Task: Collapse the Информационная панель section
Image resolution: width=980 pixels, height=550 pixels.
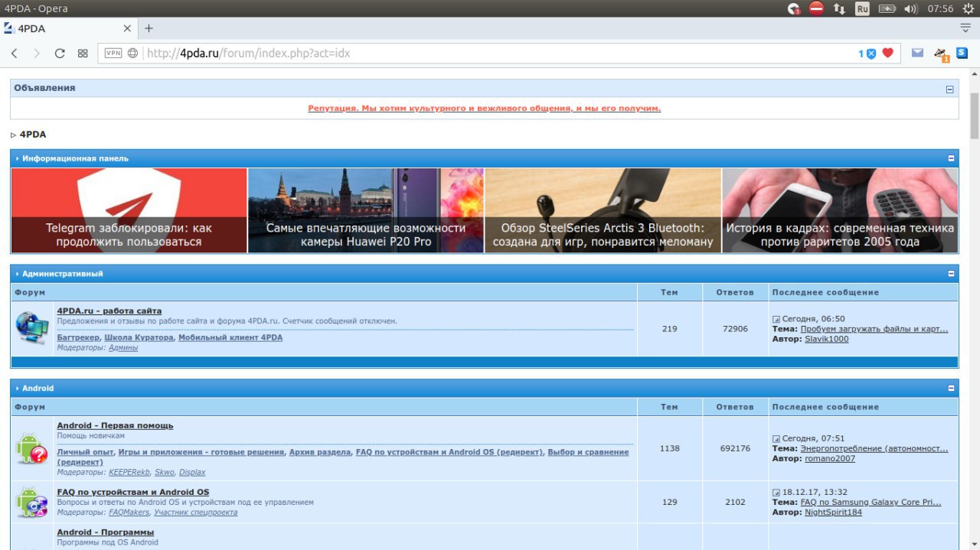Action: 952,158
